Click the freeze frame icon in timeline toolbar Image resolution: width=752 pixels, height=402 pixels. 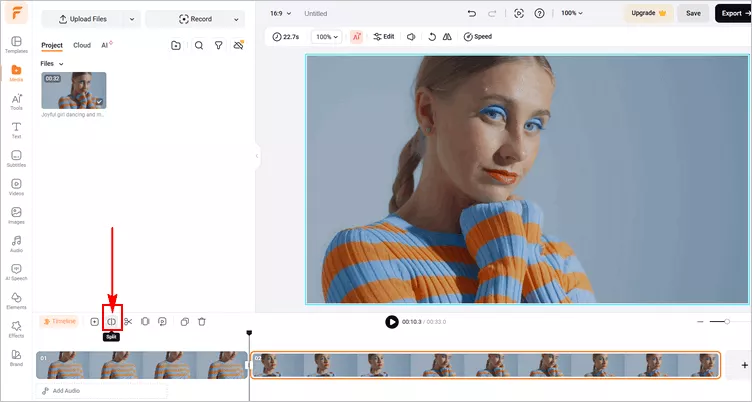(145, 321)
